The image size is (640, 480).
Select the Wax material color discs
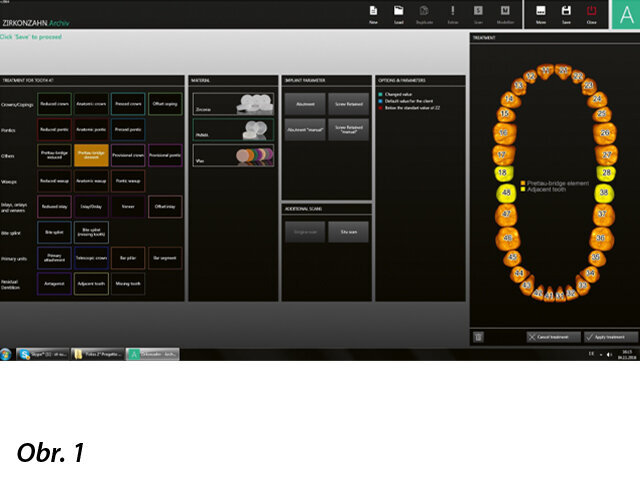232,156
